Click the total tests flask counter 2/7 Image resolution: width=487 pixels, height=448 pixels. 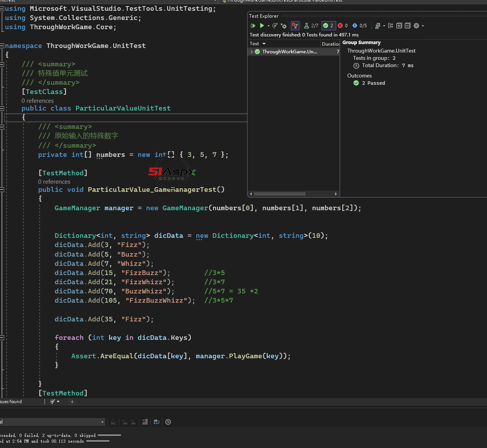point(311,26)
